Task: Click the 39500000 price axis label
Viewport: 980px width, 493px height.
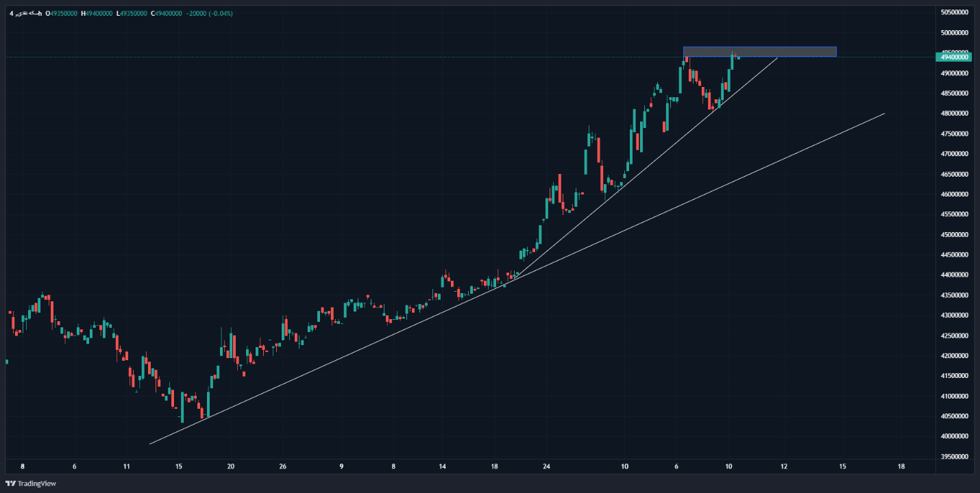Action: [x=954, y=457]
